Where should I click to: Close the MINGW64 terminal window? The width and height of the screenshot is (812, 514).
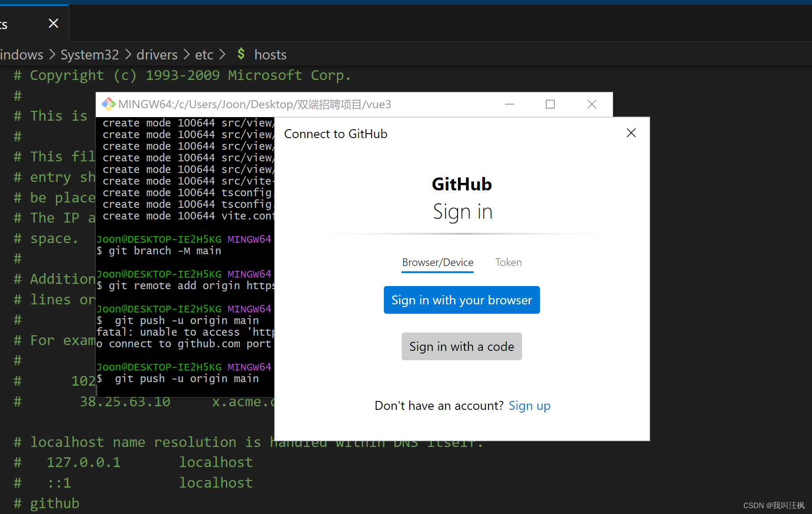591,104
